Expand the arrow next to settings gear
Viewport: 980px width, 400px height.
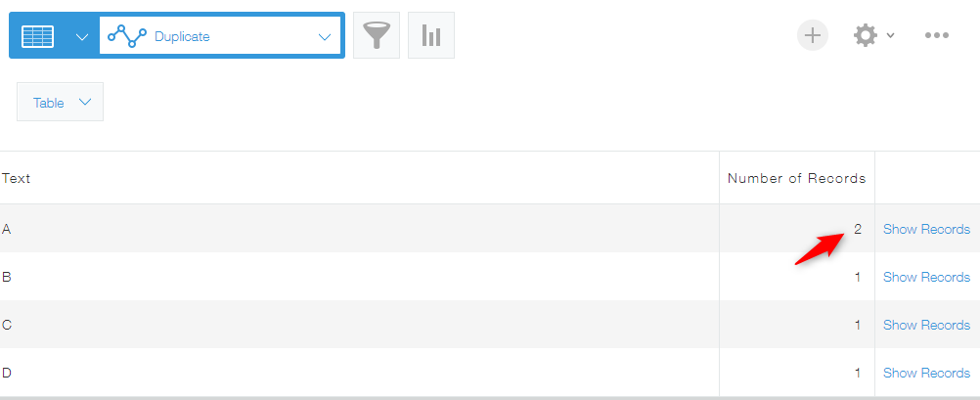click(x=890, y=36)
